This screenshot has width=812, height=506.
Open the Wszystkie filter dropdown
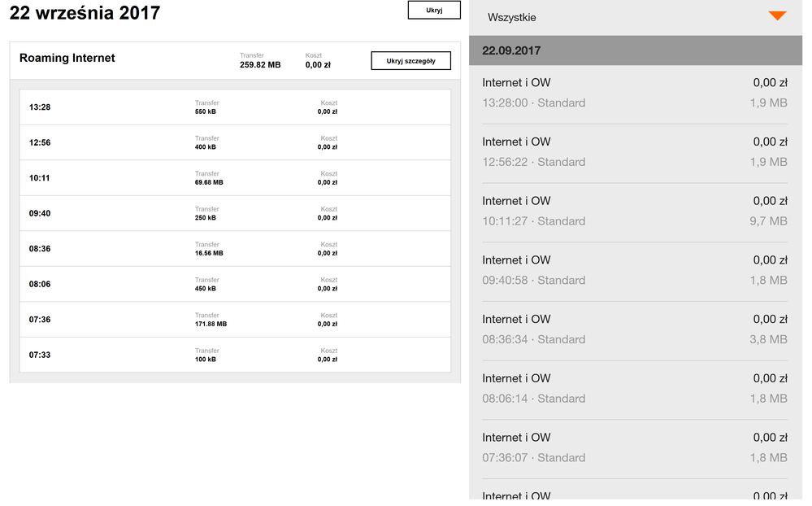click(634, 17)
